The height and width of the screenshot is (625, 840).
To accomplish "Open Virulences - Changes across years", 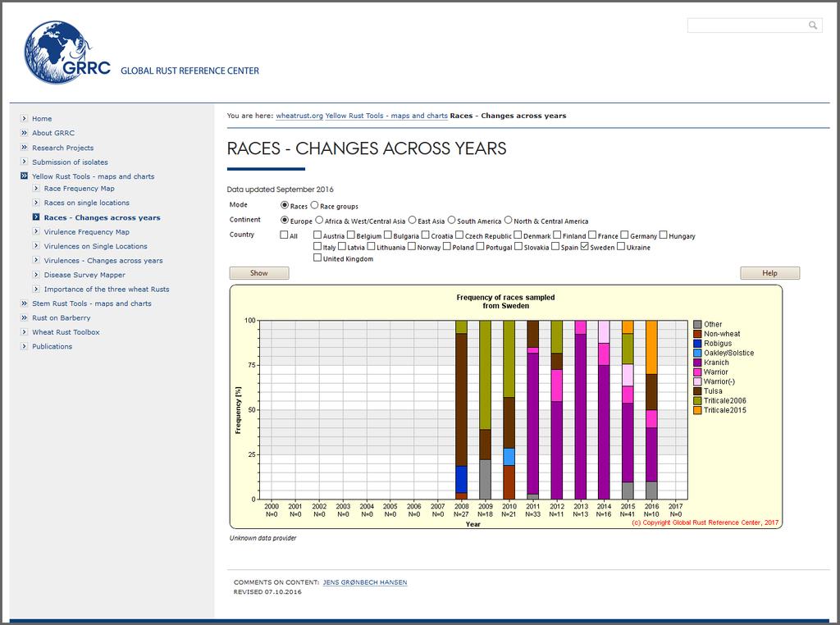I will pos(103,261).
